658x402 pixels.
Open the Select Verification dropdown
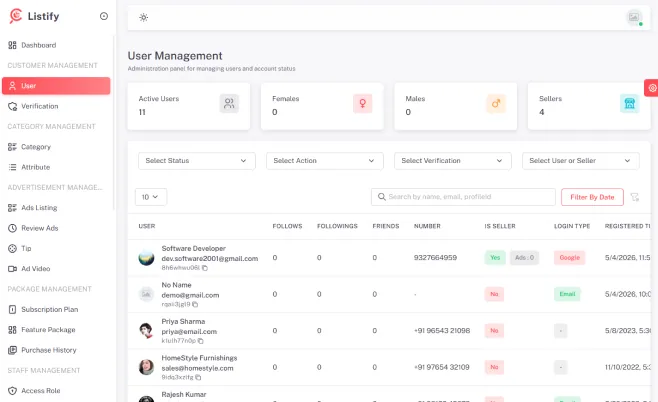(x=453, y=161)
